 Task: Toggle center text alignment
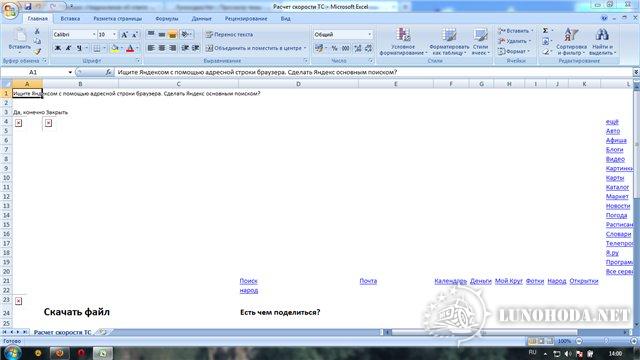point(162,48)
